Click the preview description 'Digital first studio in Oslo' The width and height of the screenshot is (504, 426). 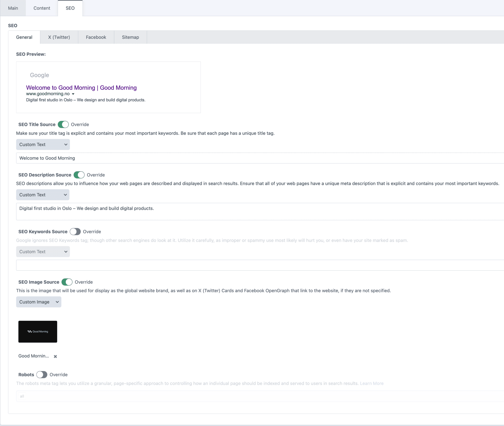(86, 100)
